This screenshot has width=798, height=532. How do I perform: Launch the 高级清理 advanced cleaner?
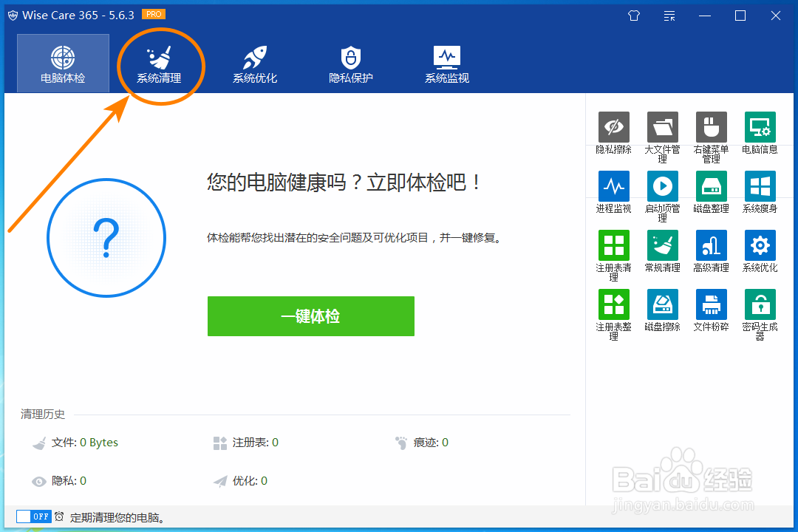click(x=711, y=245)
